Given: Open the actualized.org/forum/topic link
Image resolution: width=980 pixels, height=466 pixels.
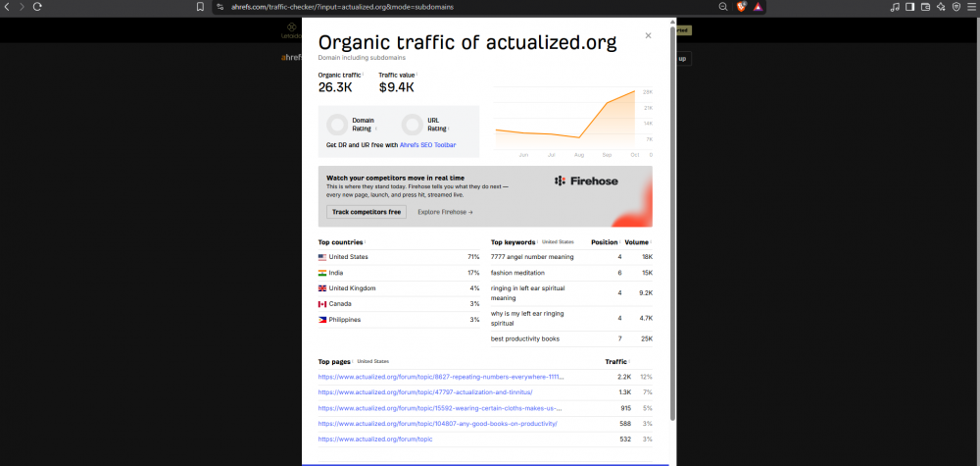Looking at the screenshot, I should pos(375,440).
